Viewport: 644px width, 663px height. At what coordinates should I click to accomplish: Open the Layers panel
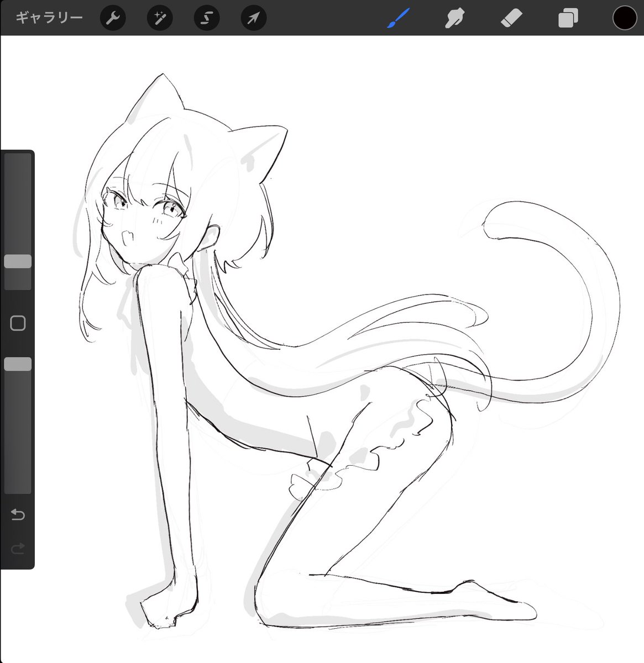tap(568, 18)
